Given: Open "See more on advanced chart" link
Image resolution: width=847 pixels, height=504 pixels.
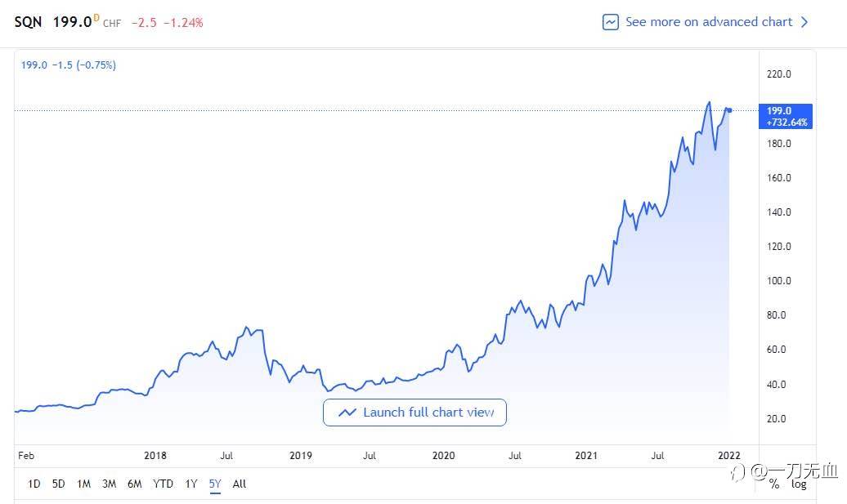Looking at the screenshot, I should [x=708, y=22].
